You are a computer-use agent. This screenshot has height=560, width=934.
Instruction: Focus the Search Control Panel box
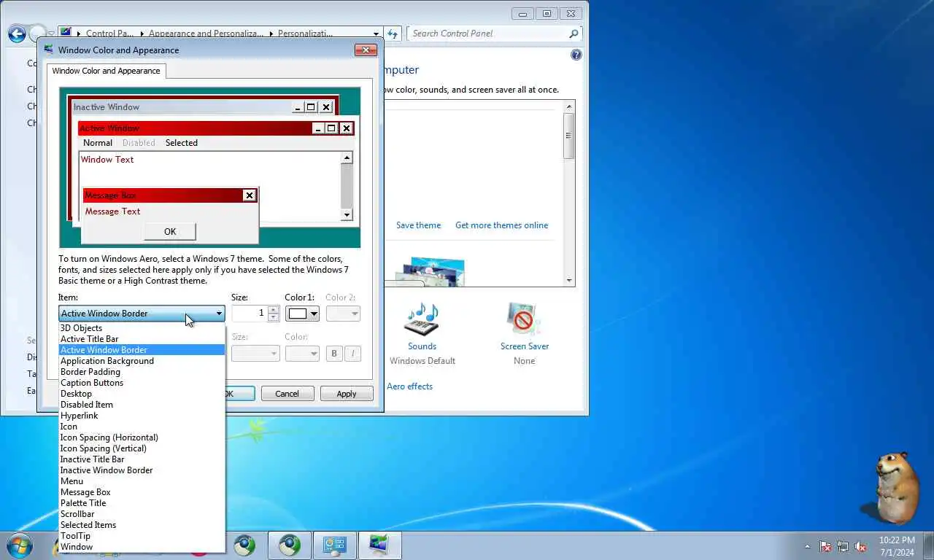[488, 34]
